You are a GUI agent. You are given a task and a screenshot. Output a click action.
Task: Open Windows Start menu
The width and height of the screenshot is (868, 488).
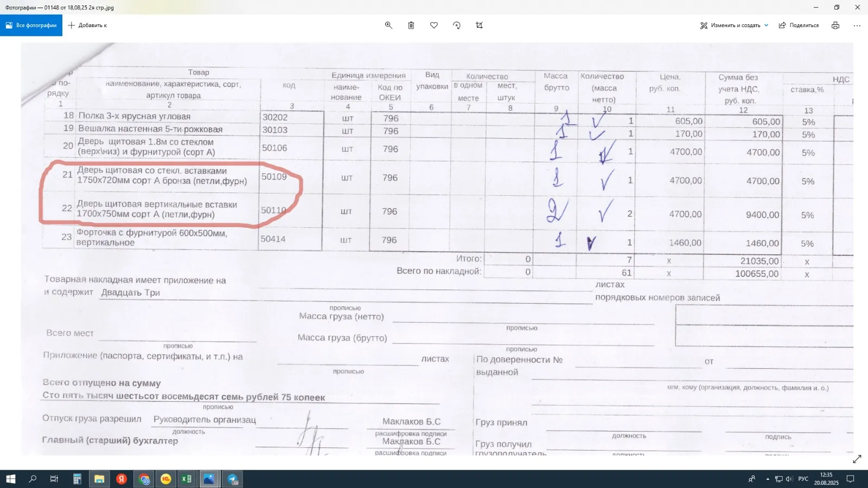(11, 479)
